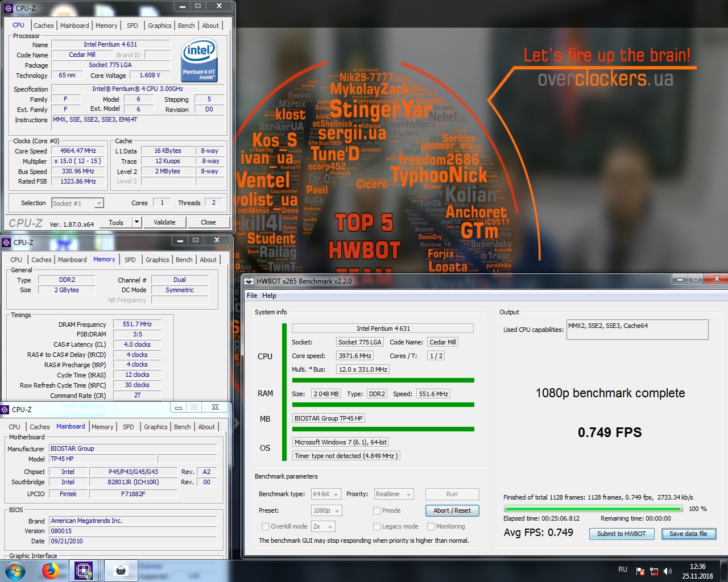This screenshot has width=728, height=582.
Task: Open About tab in top CPU-Z window
Action: coord(210,26)
